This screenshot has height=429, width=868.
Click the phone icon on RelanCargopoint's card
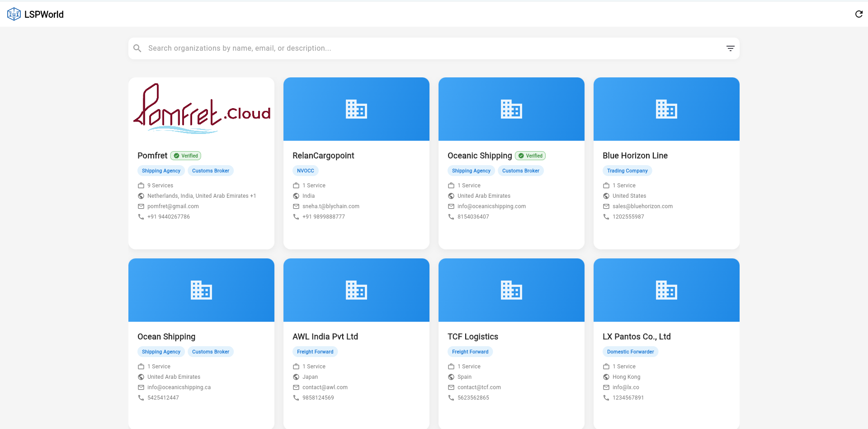(296, 217)
